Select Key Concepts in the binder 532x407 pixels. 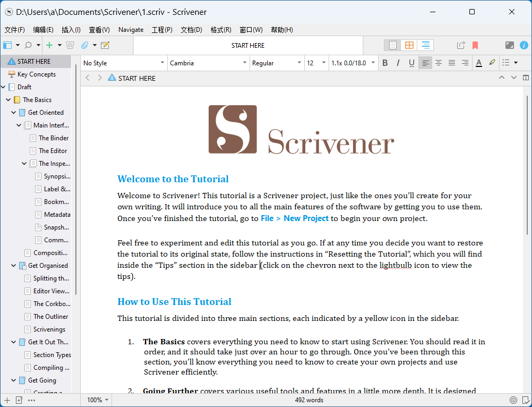pos(36,74)
